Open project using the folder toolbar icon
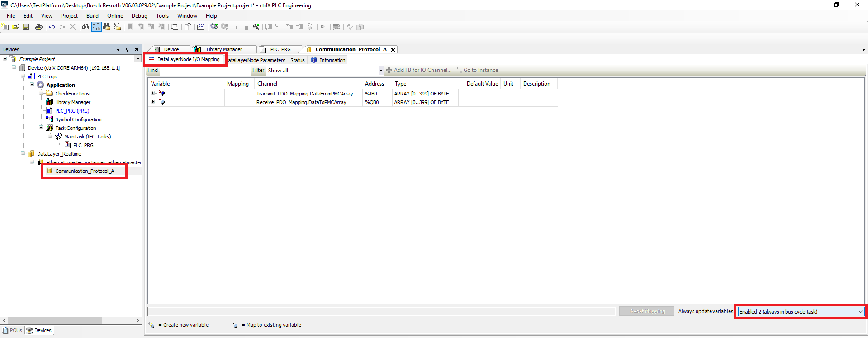 pos(15,27)
